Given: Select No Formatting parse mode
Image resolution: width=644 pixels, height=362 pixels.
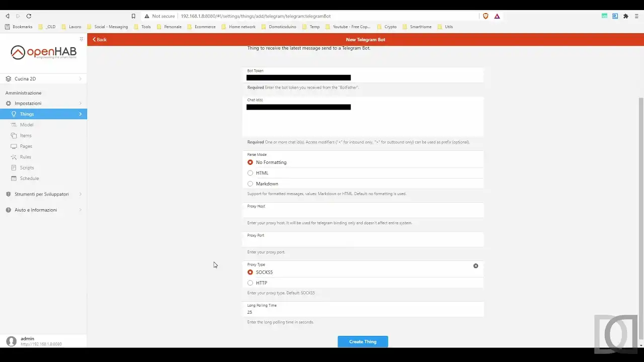Looking at the screenshot, I should pos(363,162).
